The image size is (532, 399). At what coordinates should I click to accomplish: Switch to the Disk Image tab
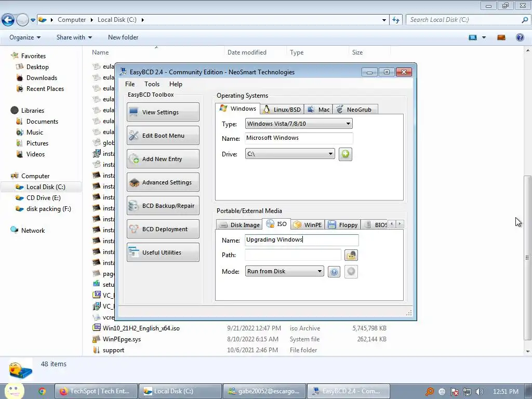point(239,224)
